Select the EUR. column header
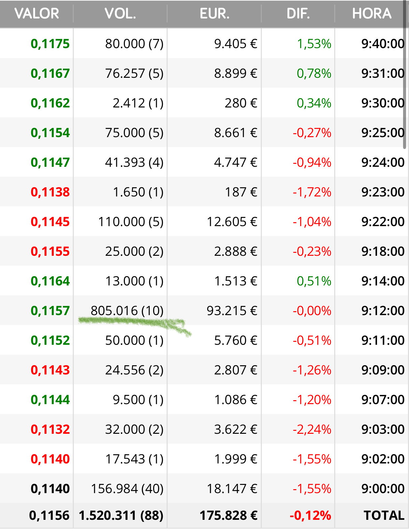 coord(214,14)
